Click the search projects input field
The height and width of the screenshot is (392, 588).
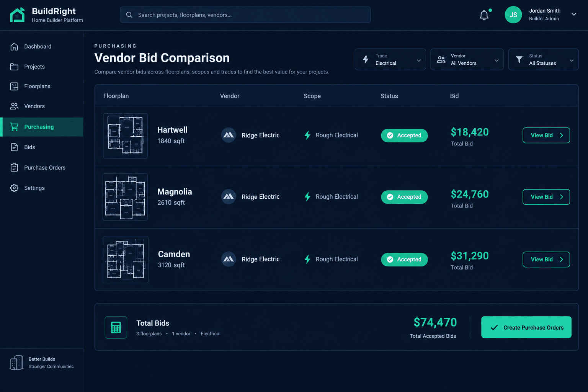pos(245,15)
